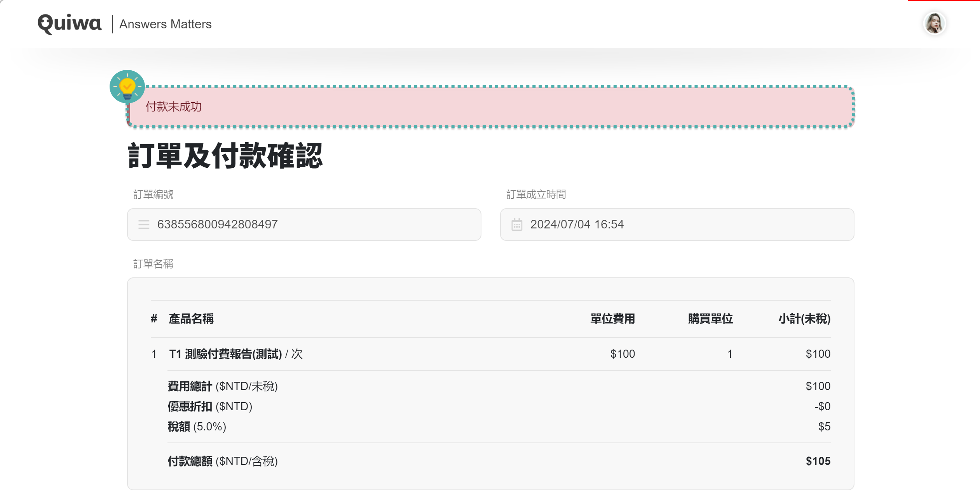
Task: Open the user profile avatar
Action: tap(934, 24)
